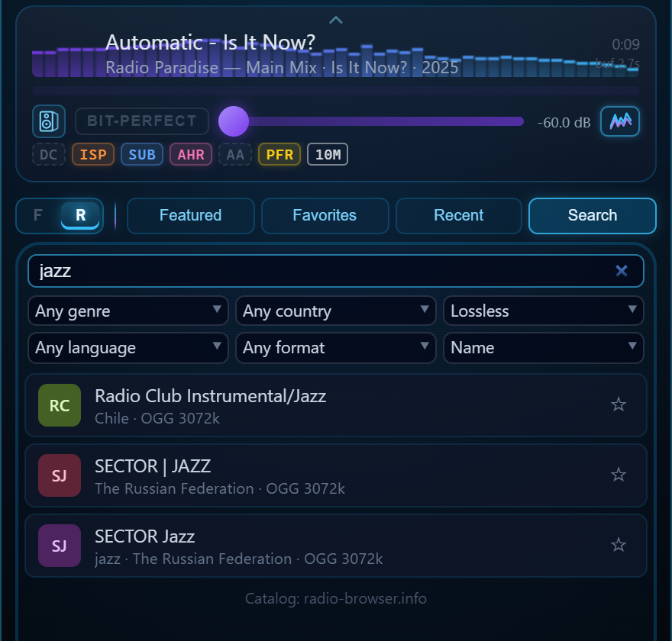Play the SECTOR | JAZZ station

[x=335, y=475]
